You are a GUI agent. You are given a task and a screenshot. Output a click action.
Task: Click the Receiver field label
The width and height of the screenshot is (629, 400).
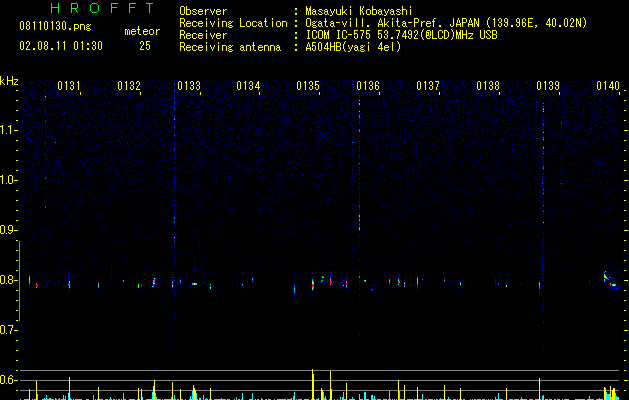pyautogui.click(x=203, y=35)
